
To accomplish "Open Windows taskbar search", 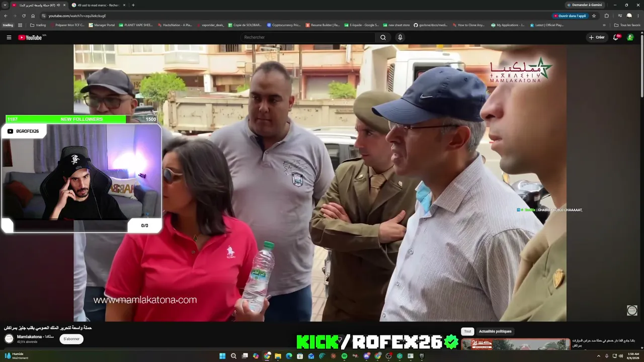I will click(233, 356).
